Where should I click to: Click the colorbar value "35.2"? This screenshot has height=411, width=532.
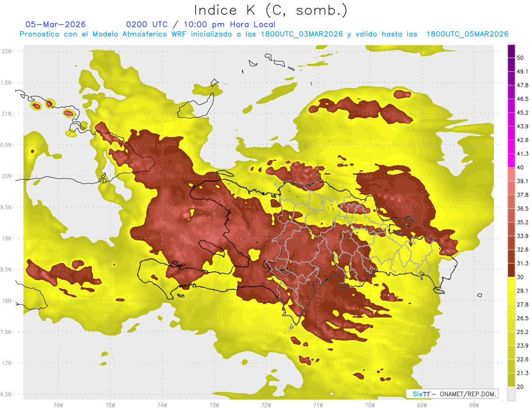pyautogui.click(x=523, y=222)
